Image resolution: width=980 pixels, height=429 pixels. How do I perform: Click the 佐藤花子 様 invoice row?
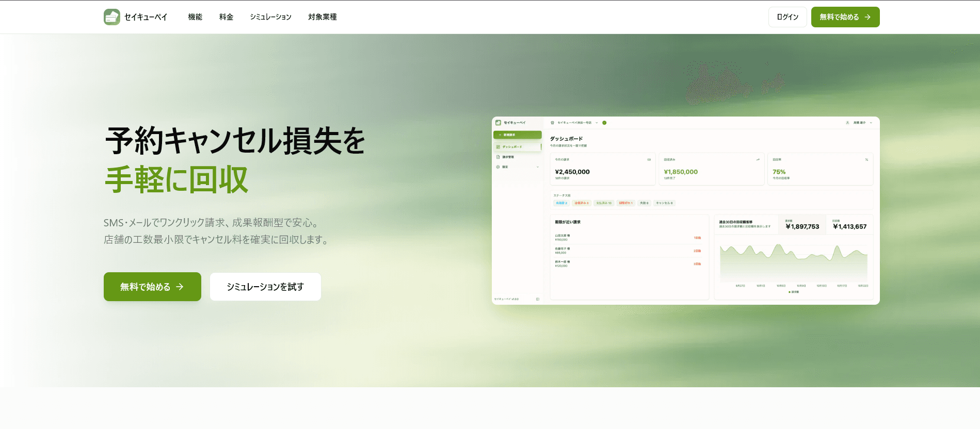[x=628, y=251]
